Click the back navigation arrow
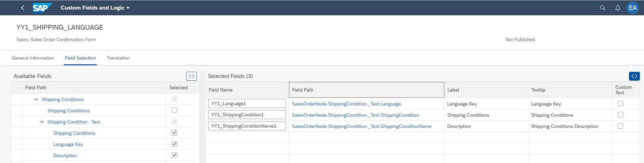 (23, 8)
